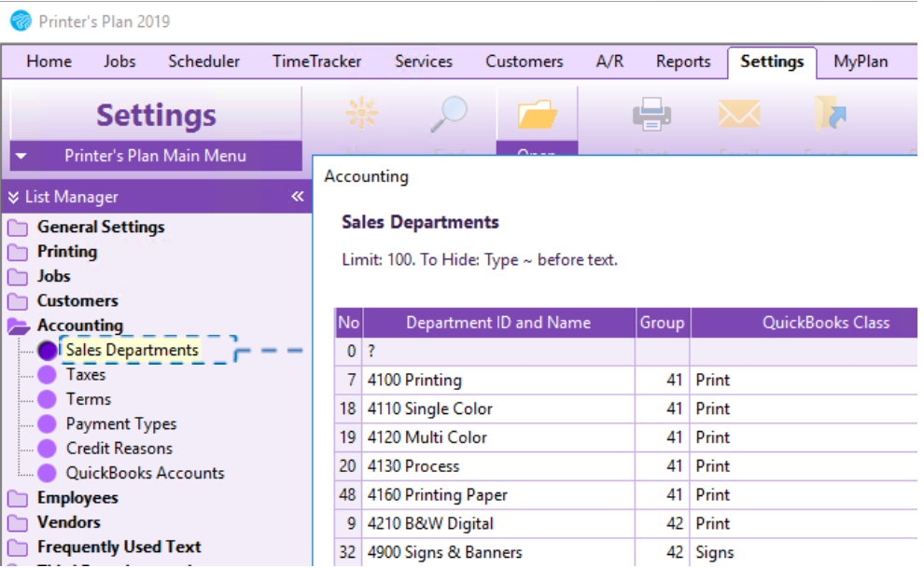Click the purple bullet beside Terms
Image resolution: width=924 pixels, height=568 pixels.
(x=48, y=400)
